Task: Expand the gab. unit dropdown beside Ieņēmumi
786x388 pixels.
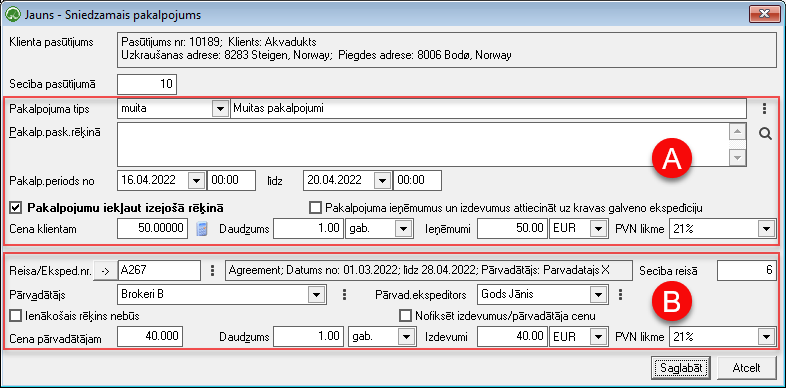Action: coord(403,230)
